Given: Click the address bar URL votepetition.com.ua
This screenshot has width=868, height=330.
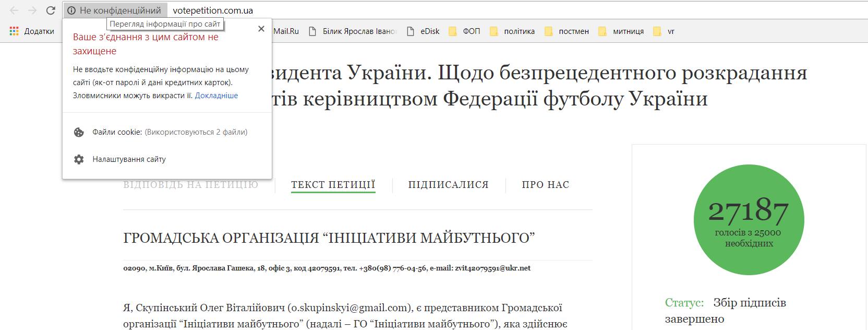Looking at the screenshot, I should 213,10.
